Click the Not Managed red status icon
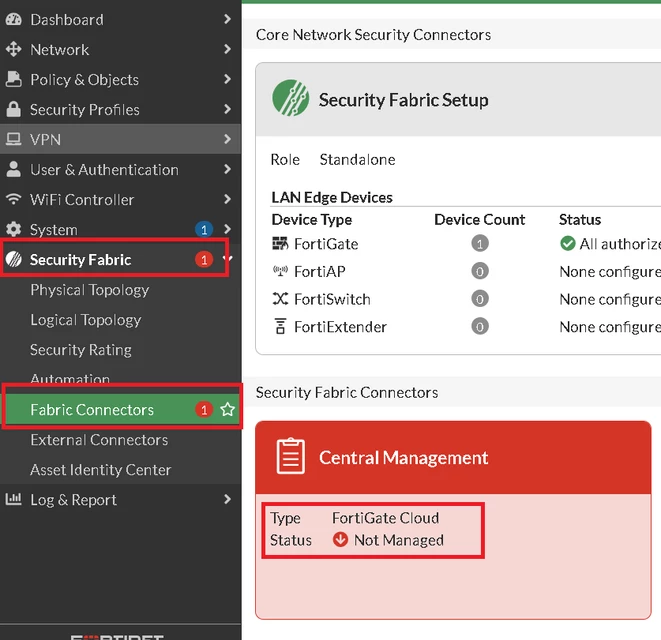Viewport: 661px width, 640px height. [x=340, y=539]
